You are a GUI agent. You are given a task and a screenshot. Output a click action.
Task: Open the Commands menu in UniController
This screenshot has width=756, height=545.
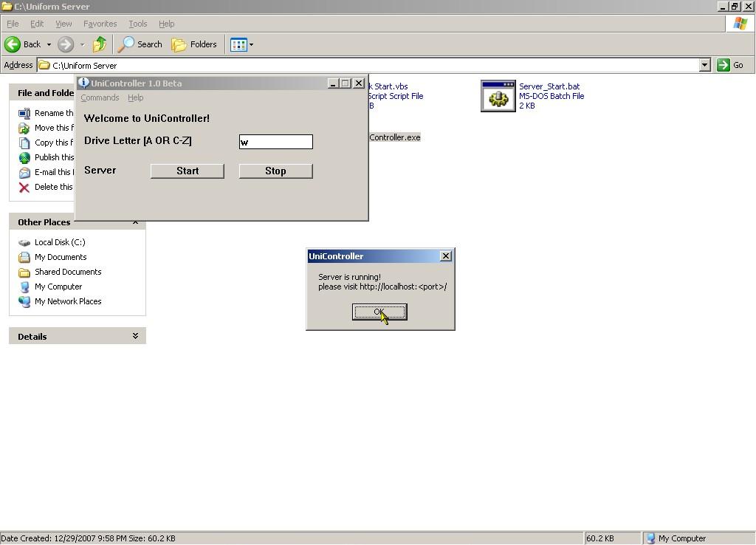tap(100, 97)
